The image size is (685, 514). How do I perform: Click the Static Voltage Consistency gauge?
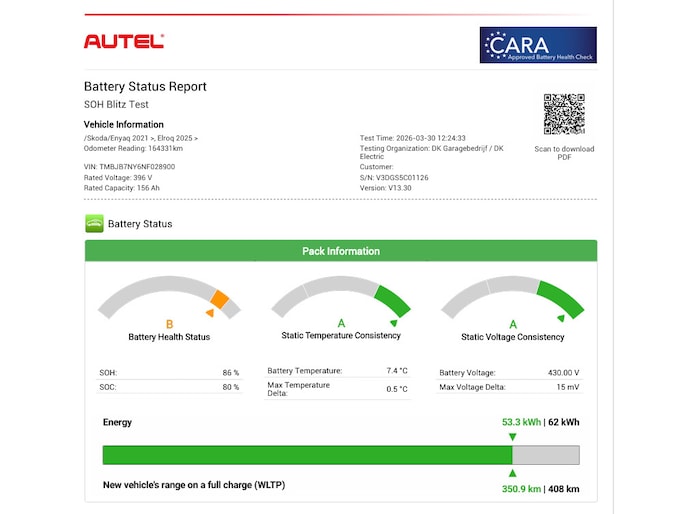pyautogui.click(x=512, y=298)
